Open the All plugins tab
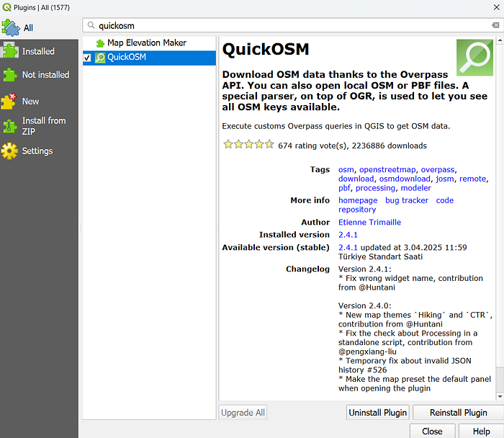 [x=39, y=27]
